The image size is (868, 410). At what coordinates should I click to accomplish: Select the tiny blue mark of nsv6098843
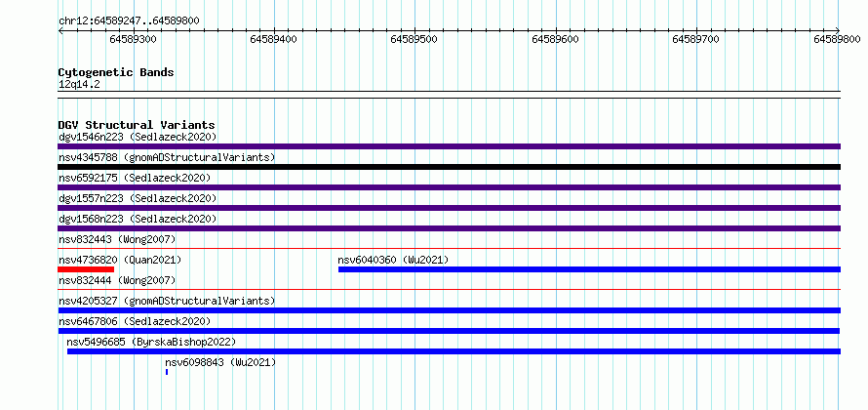167,372
